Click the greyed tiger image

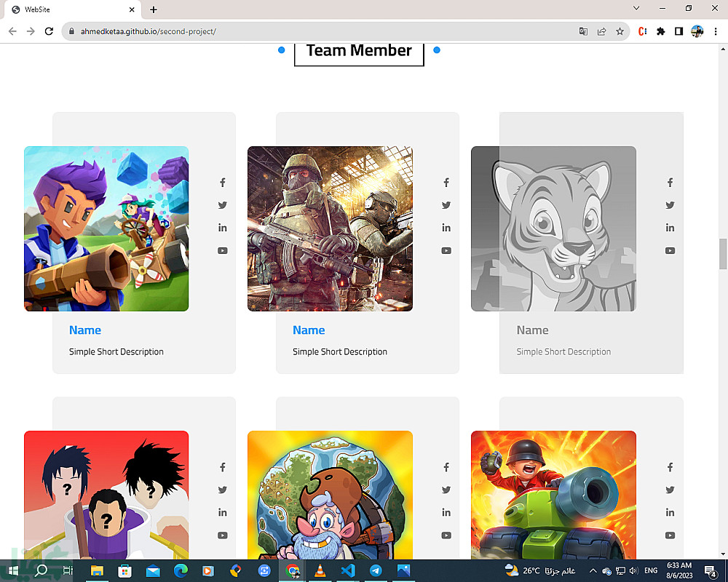[553, 229]
